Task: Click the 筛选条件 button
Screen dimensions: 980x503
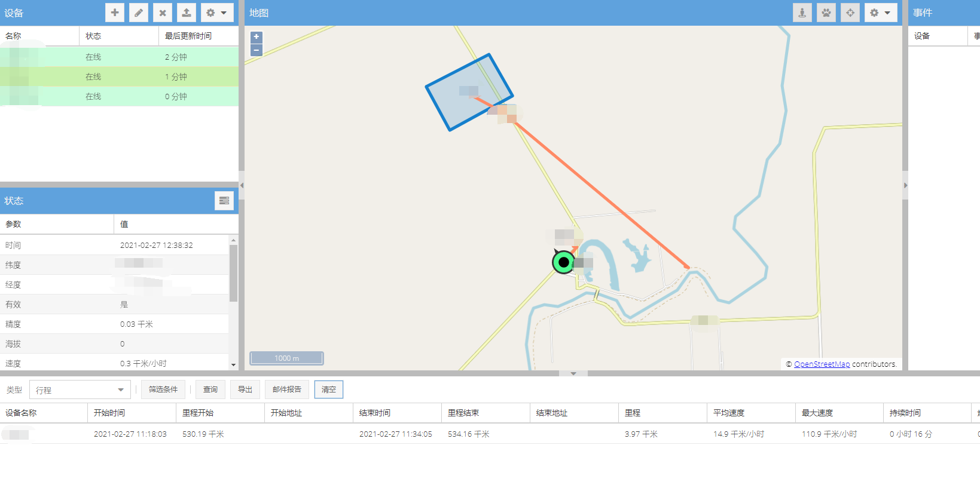Action: (163, 389)
